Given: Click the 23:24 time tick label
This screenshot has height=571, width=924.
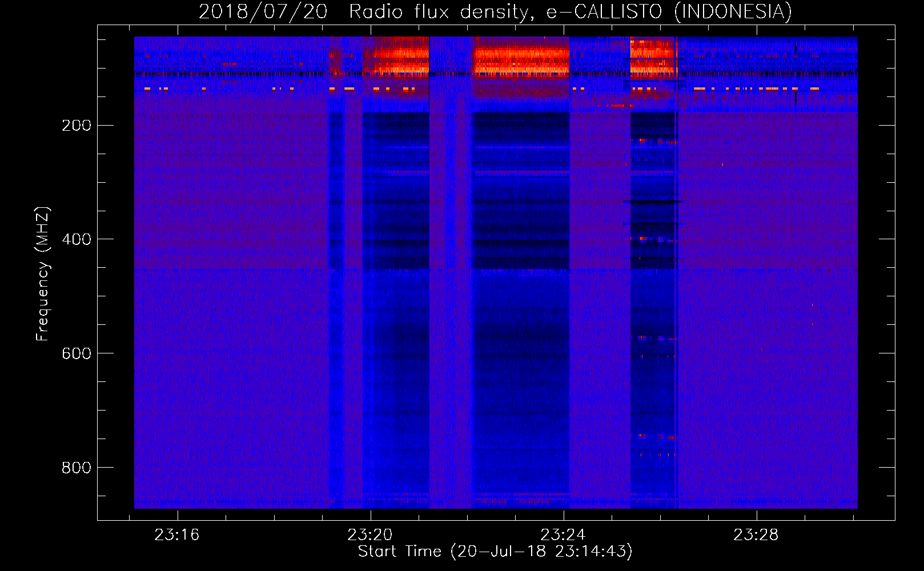Looking at the screenshot, I should pyautogui.click(x=563, y=535).
